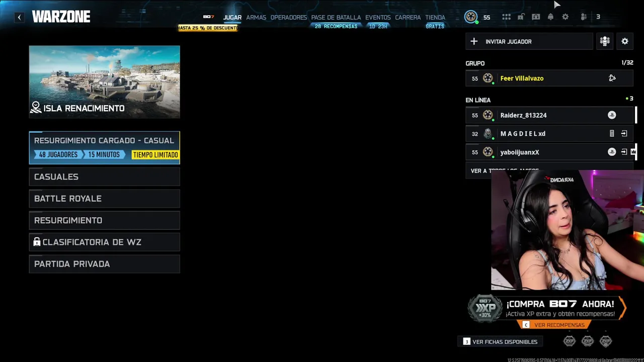Screen dimensions: 644x362
Task: Open the CARRERA tab
Action: coord(408,17)
